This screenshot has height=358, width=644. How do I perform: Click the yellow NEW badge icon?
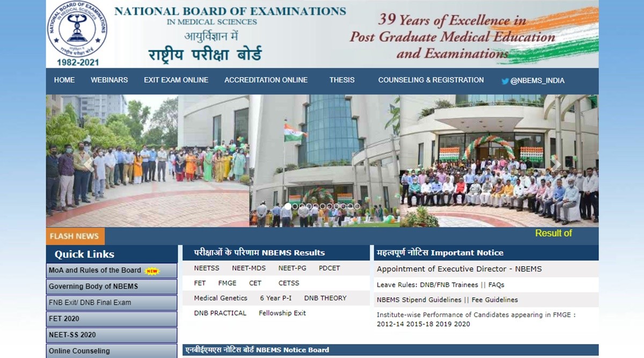coord(152,271)
